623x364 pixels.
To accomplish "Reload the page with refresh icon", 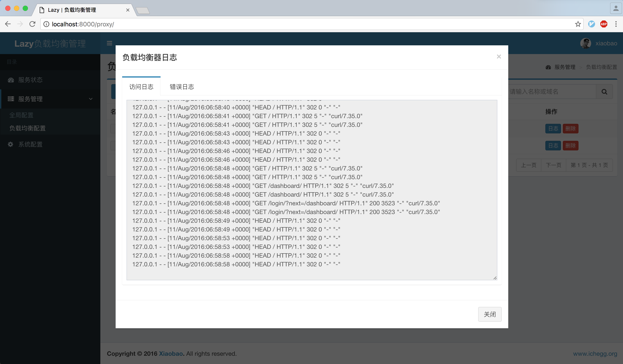I will pyautogui.click(x=32, y=24).
